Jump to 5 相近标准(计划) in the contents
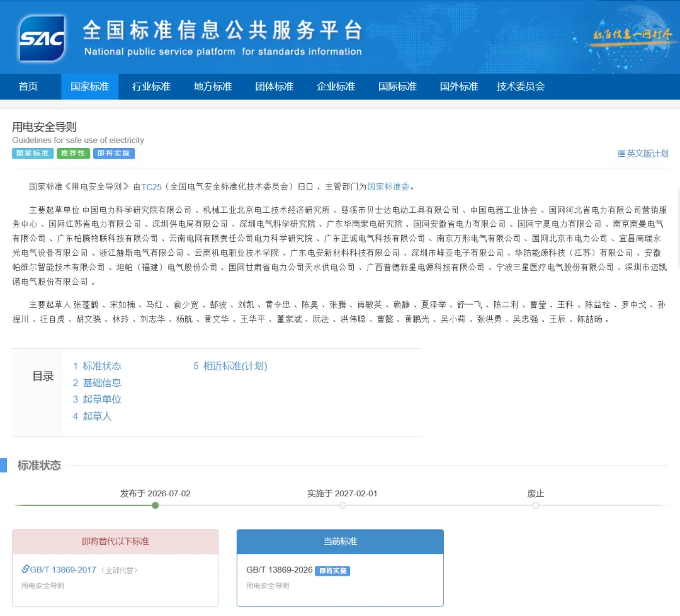Screen dimensions: 680x616 pyautogui.click(x=230, y=366)
